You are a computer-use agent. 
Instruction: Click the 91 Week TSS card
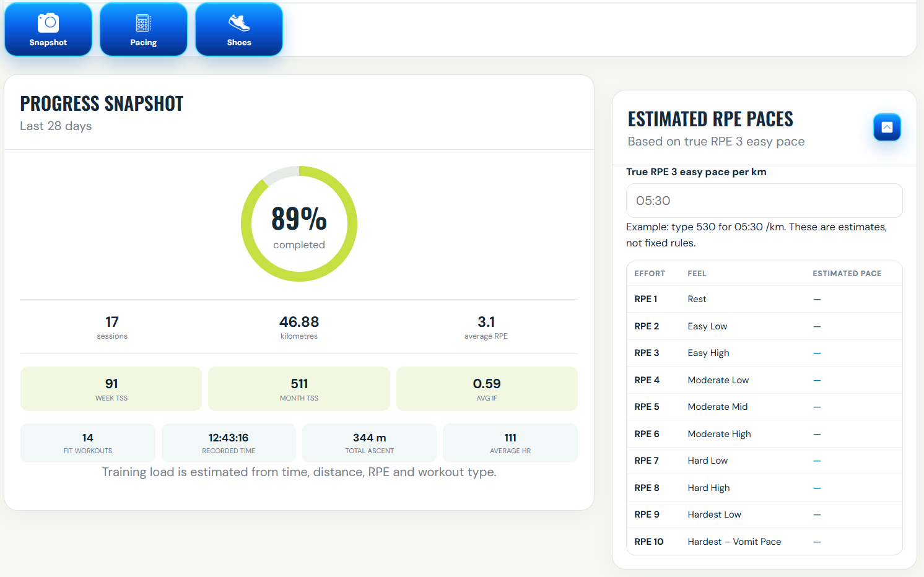[x=111, y=389]
